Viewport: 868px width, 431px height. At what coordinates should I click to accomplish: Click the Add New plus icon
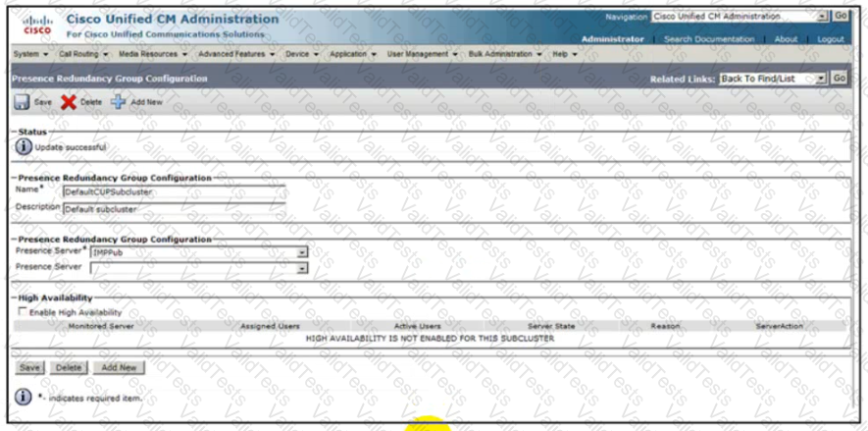(x=119, y=102)
